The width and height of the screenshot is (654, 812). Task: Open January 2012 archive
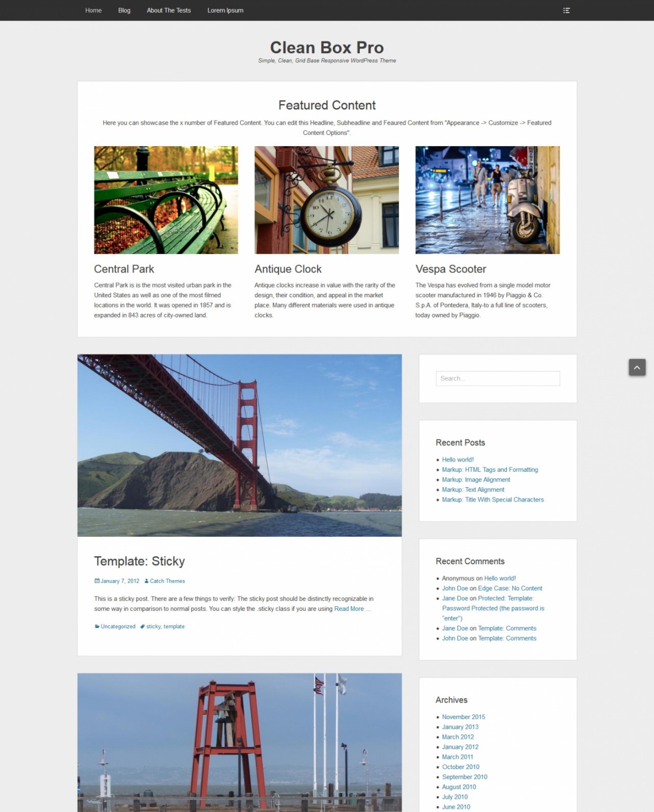click(x=460, y=747)
